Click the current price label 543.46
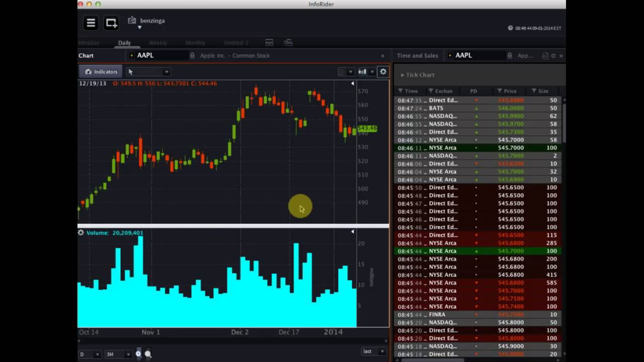644x362 pixels. coord(367,129)
